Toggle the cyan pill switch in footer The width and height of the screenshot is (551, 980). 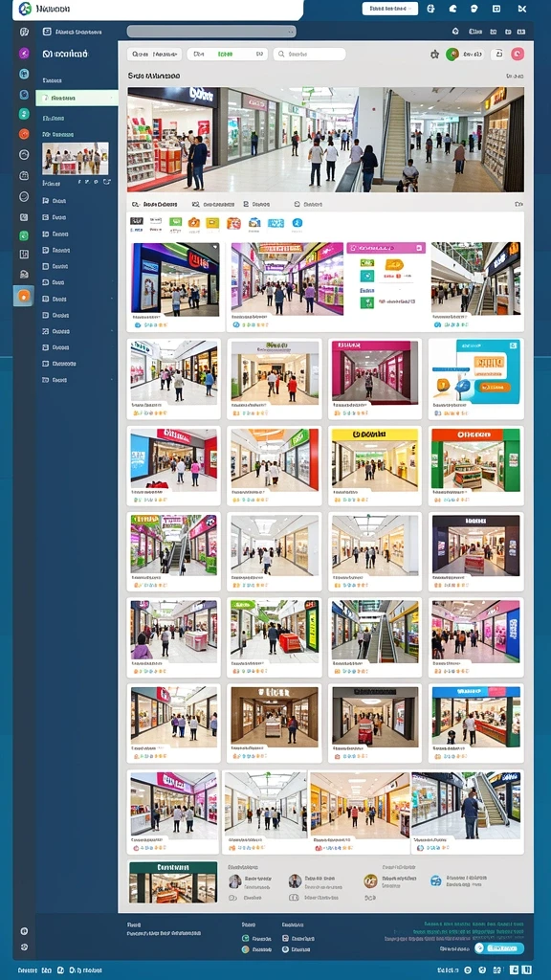[x=498, y=948]
